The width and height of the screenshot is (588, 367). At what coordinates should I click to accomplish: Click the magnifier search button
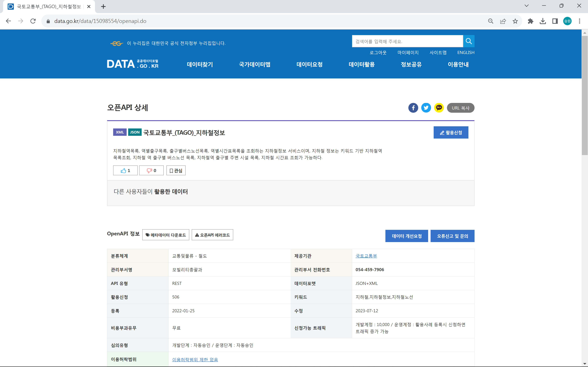tap(469, 41)
